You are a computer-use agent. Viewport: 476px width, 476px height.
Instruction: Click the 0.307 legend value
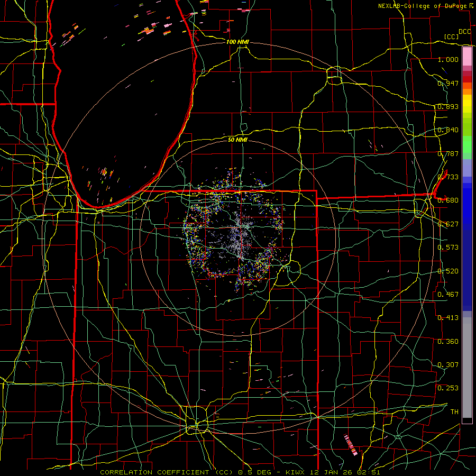[448, 364]
